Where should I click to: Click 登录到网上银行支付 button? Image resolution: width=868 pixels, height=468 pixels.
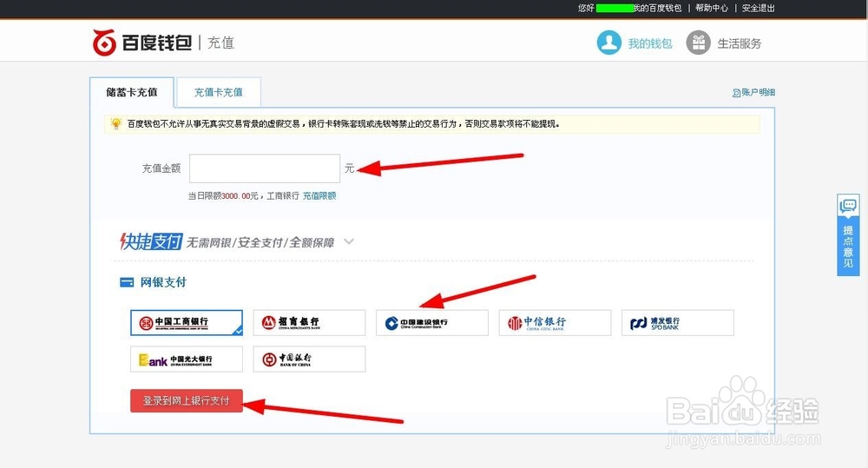(x=187, y=400)
